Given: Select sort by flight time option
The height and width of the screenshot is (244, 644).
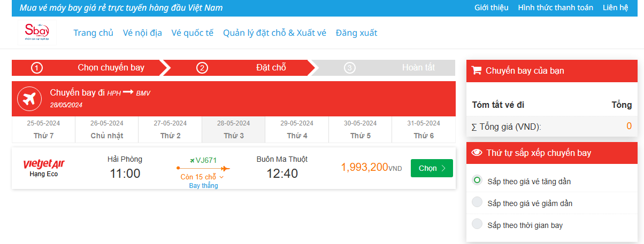Looking at the screenshot, I should [477, 224].
